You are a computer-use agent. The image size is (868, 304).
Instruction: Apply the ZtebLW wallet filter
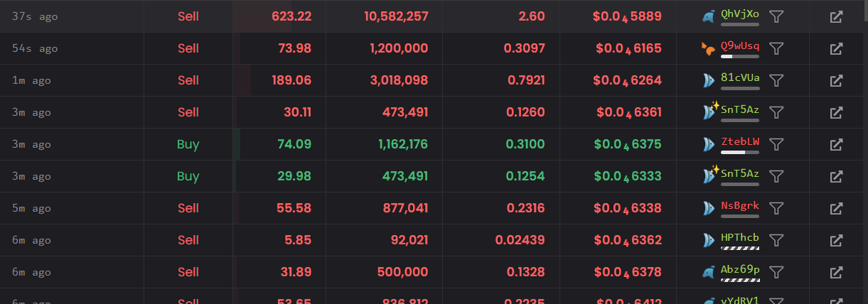776,144
